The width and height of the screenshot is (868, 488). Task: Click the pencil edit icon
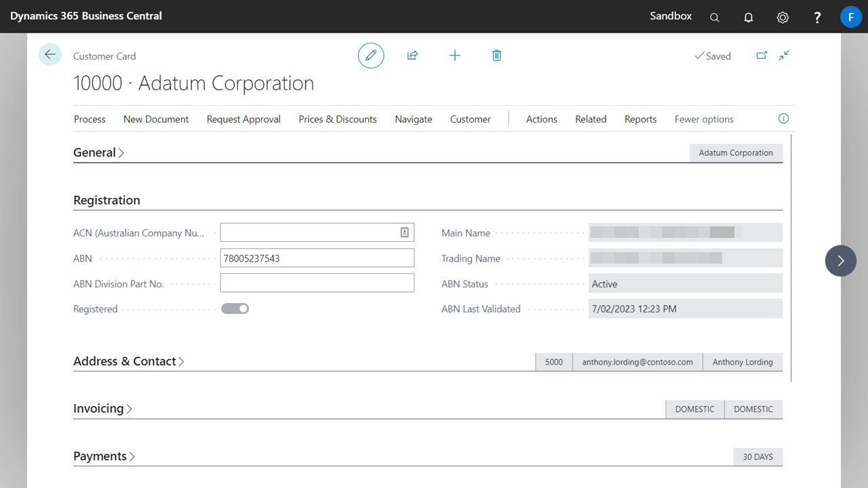(x=371, y=56)
